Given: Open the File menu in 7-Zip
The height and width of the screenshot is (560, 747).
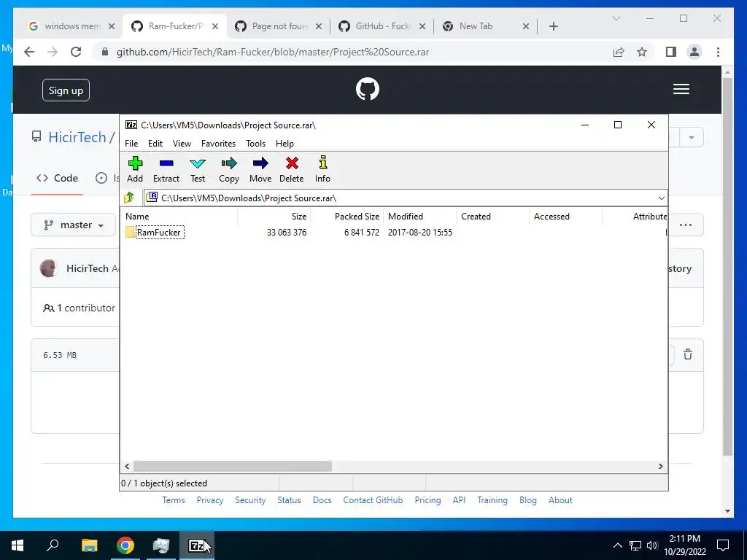Looking at the screenshot, I should pos(131,144).
